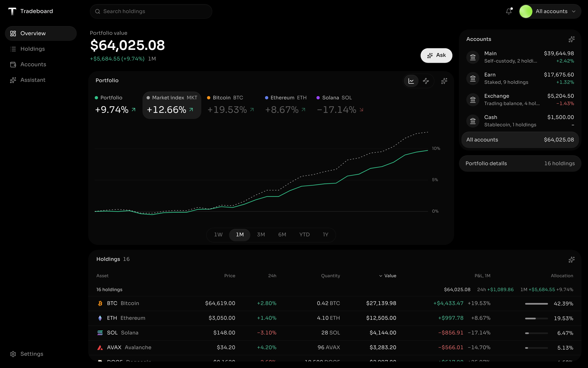Toggle the Portfolio series legend
588x368 pixels.
[115, 105]
